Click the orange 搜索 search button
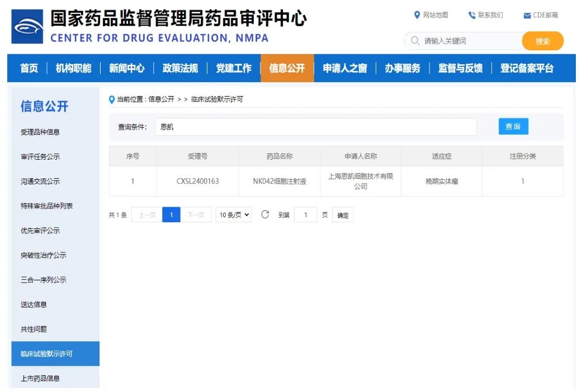 click(x=542, y=41)
